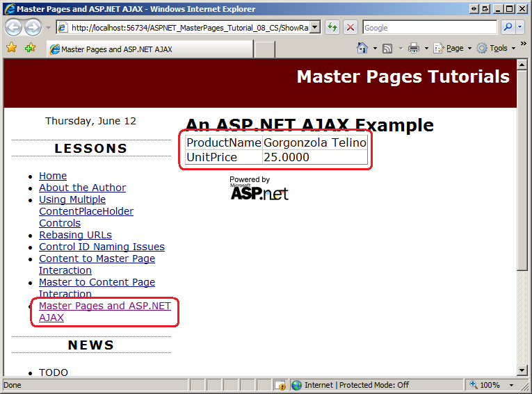Open the Control ID Naming Issues link
Viewport: 532px width, 394px height.
tap(102, 247)
